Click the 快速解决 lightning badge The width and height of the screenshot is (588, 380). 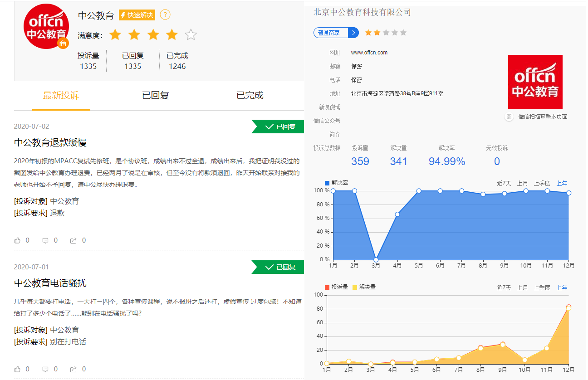pyautogui.click(x=137, y=15)
